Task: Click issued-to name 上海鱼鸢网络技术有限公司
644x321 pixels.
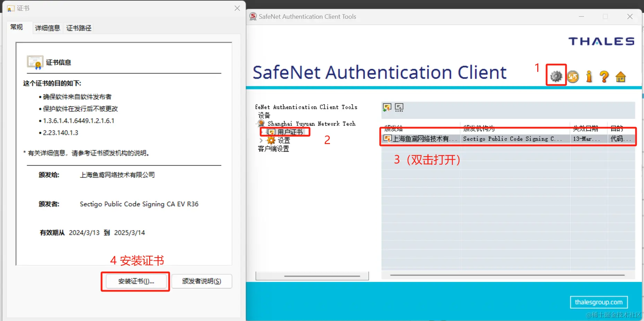Action: point(117,175)
